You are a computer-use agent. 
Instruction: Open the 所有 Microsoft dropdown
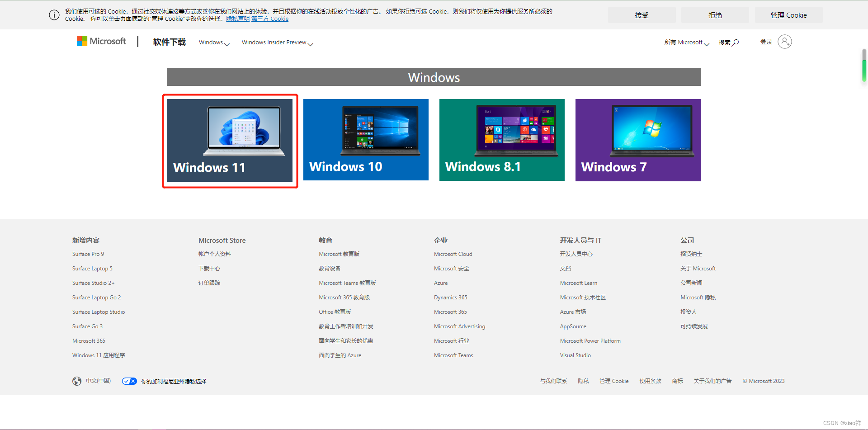[686, 42]
